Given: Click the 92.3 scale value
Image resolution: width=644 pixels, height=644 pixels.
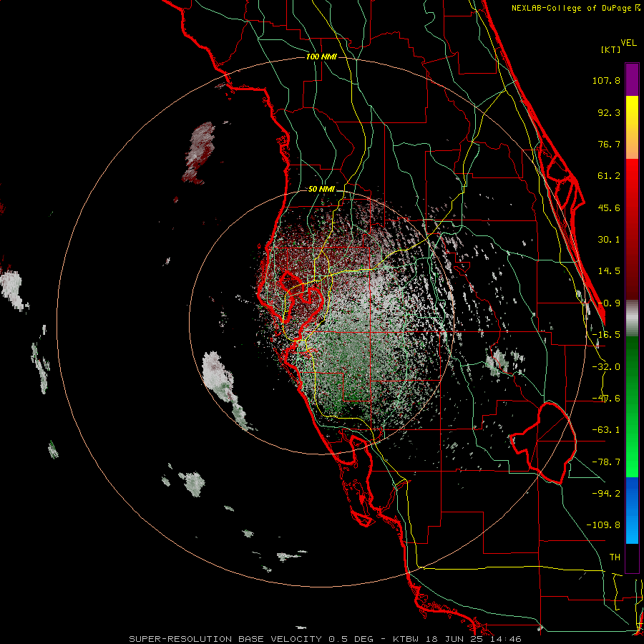Looking at the screenshot, I should tap(609, 112).
